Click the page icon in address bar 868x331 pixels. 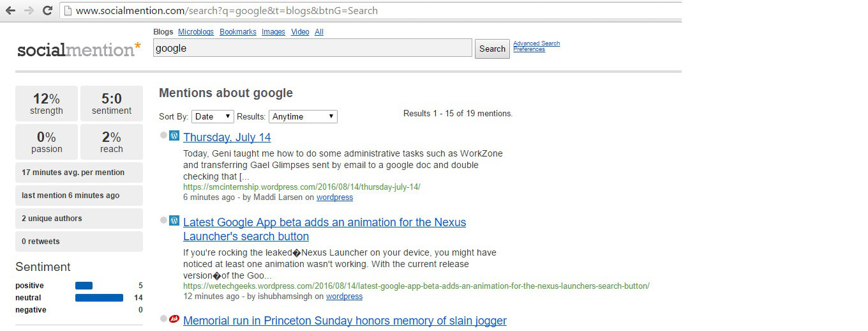tap(68, 11)
